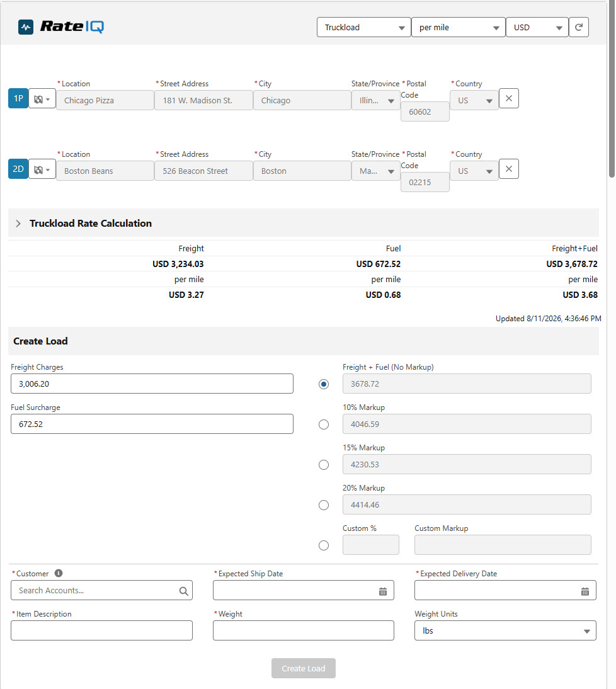Viewport: 616px width, 689px height.
Task: Remove the Chicago Pizza stop with X
Action: tap(509, 98)
